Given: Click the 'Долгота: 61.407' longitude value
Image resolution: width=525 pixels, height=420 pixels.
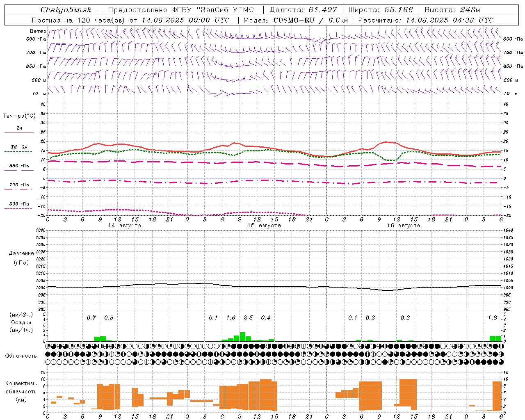Looking at the screenshot, I should click(304, 10).
